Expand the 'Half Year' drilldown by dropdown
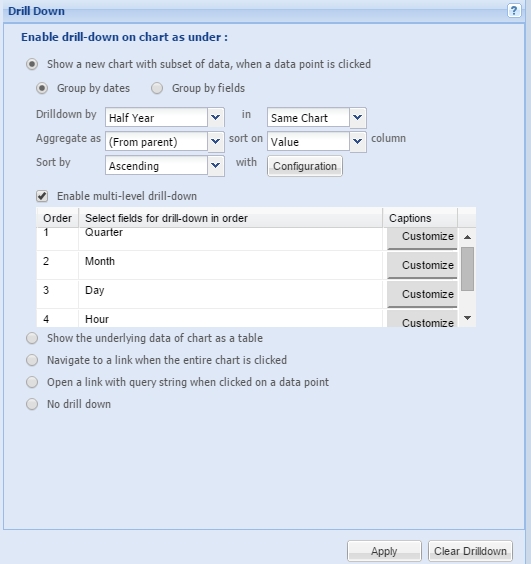This screenshot has height=564, width=531. 216,117
